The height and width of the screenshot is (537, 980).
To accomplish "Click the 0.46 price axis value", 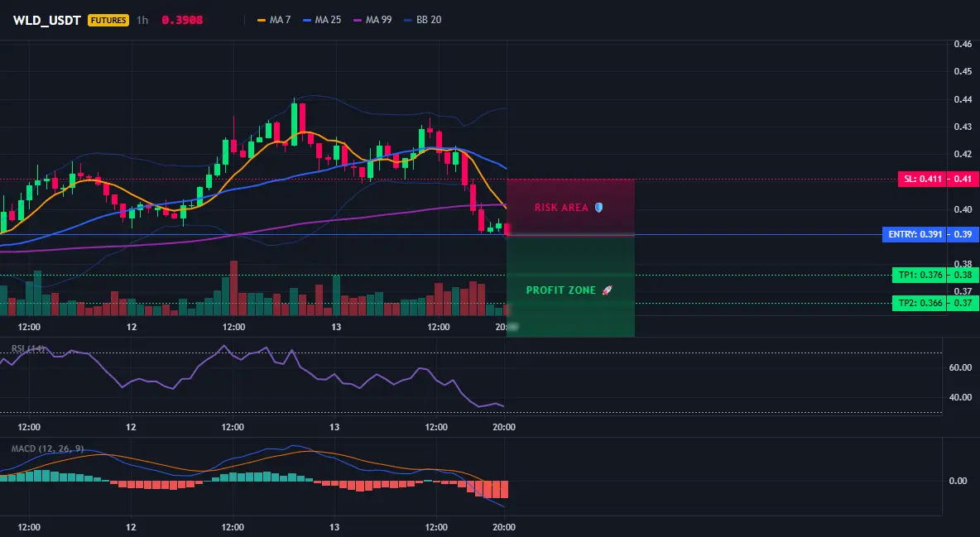I will 963,44.
